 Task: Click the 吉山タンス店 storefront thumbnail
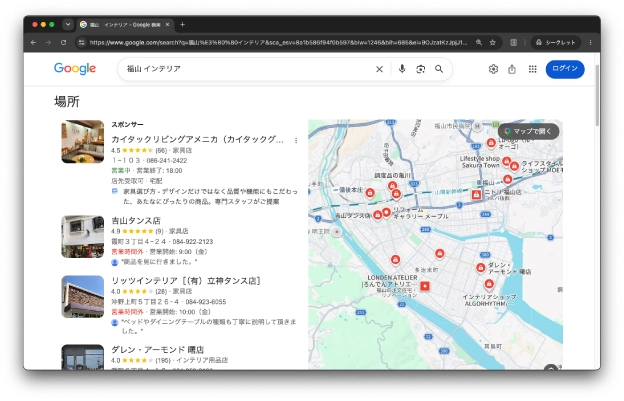click(x=83, y=237)
